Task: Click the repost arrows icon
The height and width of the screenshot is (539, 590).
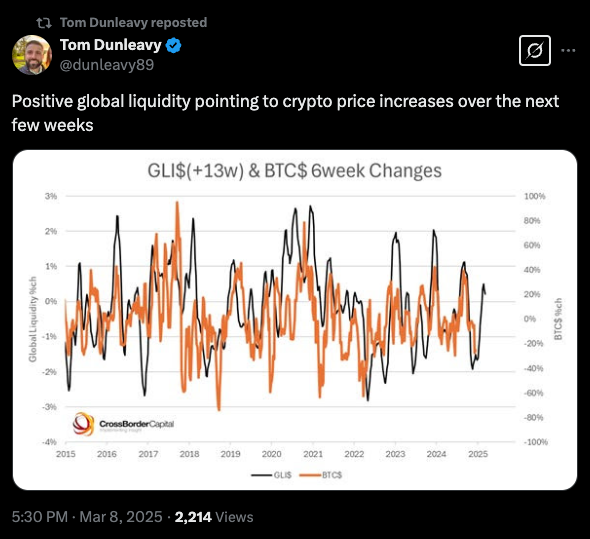Action: (44, 23)
